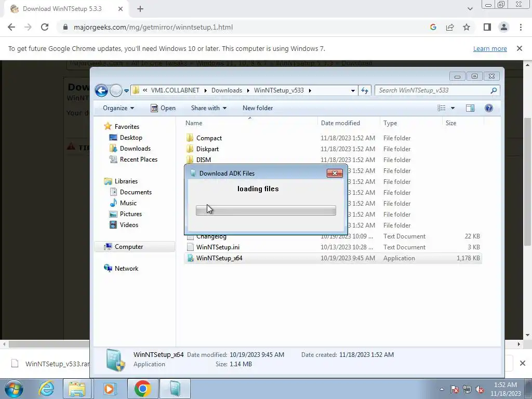Show hidden tray icons arrow
This screenshot has width=532, height=399.
tap(442, 389)
